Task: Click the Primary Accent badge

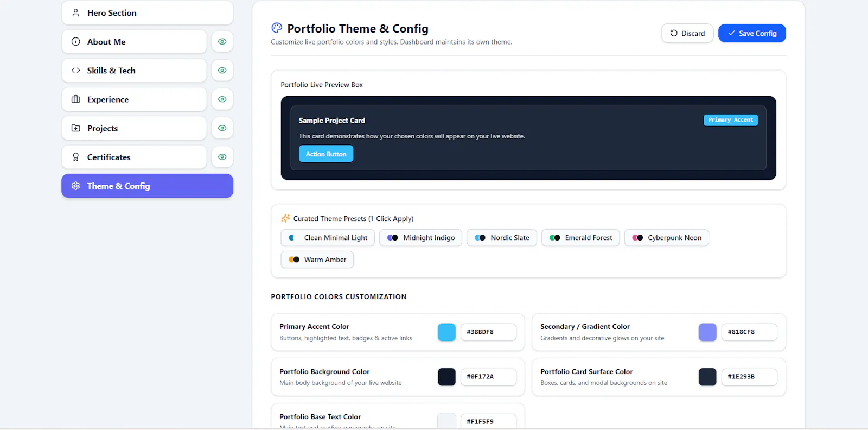Action: (x=730, y=119)
